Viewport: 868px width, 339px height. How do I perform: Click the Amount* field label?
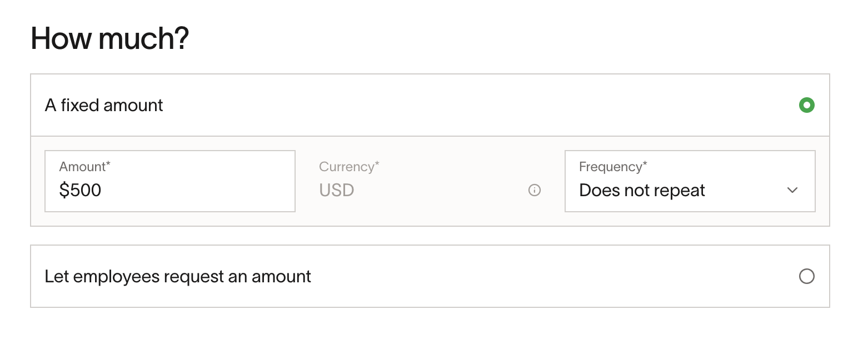(84, 167)
